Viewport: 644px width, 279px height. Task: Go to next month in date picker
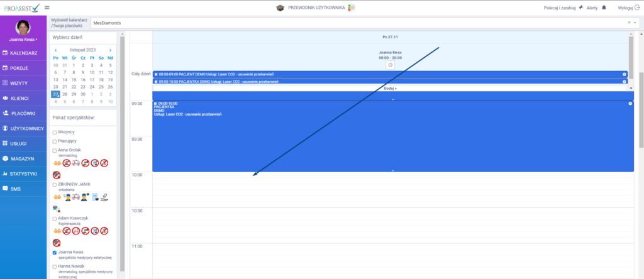[x=111, y=50]
